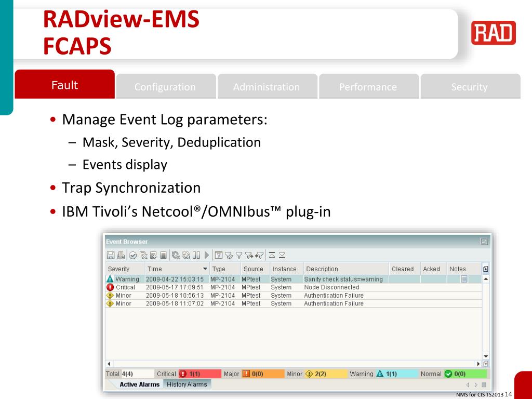Click the next-tab arrow at bottom right
Viewport: 532px width, 399px height.
tap(476, 385)
